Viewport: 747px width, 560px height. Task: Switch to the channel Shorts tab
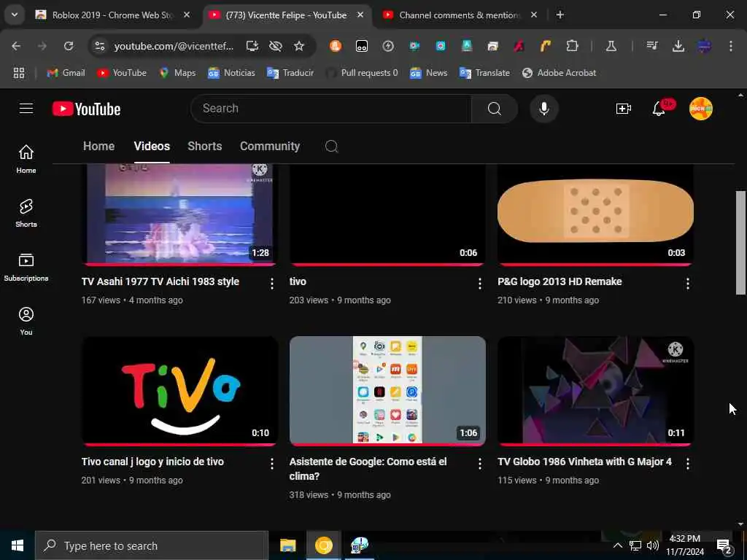(204, 146)
